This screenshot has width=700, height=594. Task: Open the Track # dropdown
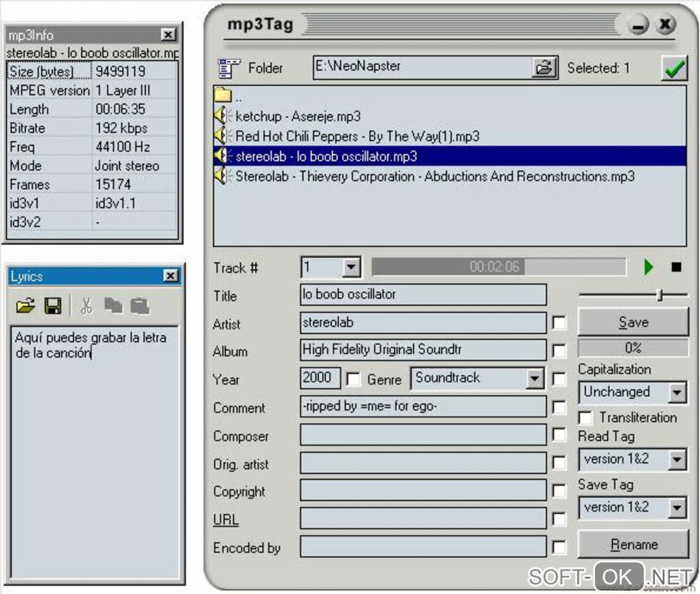pos(351,268)
